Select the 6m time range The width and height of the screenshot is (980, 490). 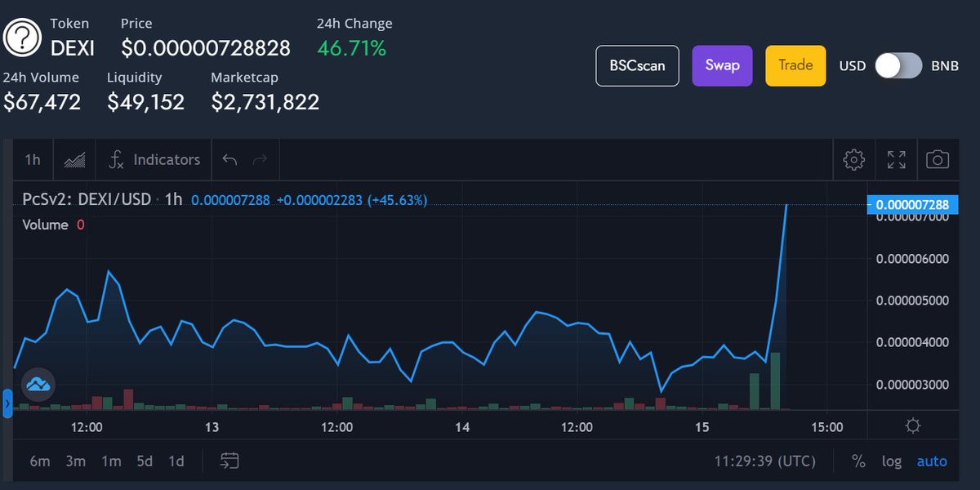click(x=39, y=461)
